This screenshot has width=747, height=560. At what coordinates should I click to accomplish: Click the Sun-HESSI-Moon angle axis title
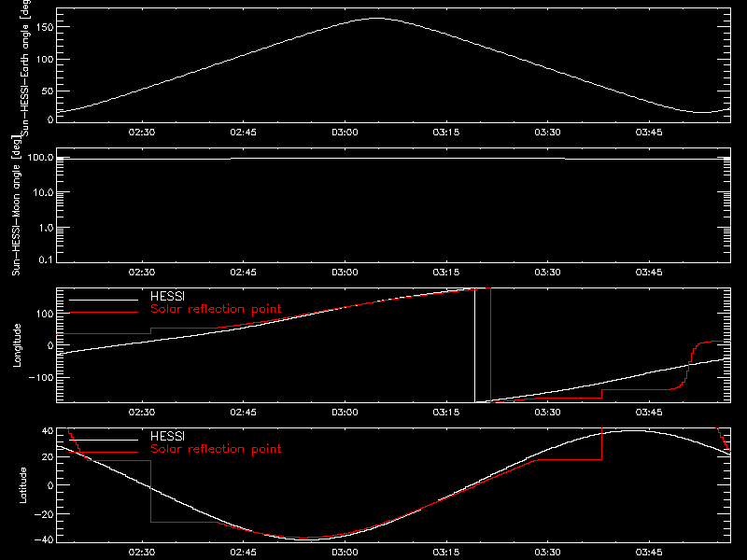point(16,204)
